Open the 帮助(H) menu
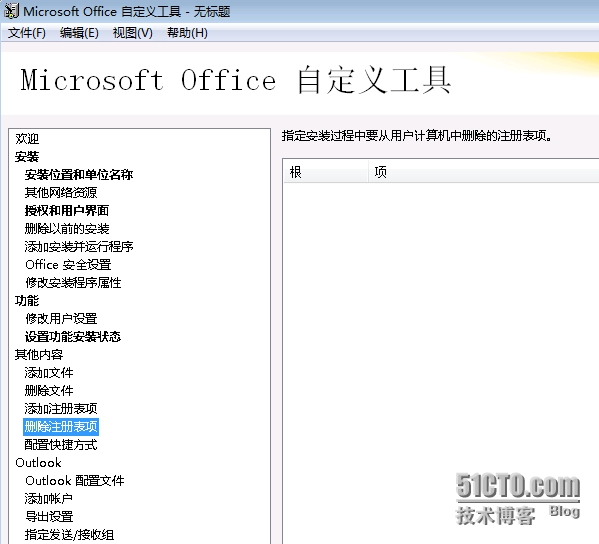 [x=187, y=33]
